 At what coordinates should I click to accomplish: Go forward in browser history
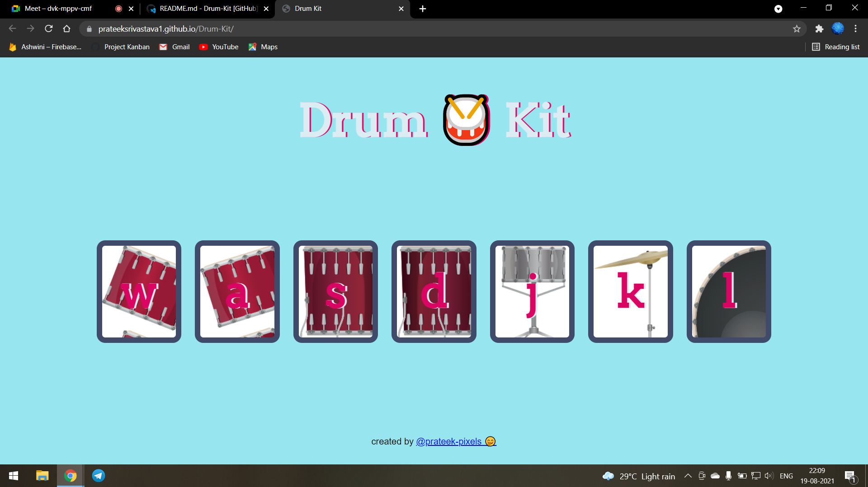pyautogui.click(x=30, y=29)
